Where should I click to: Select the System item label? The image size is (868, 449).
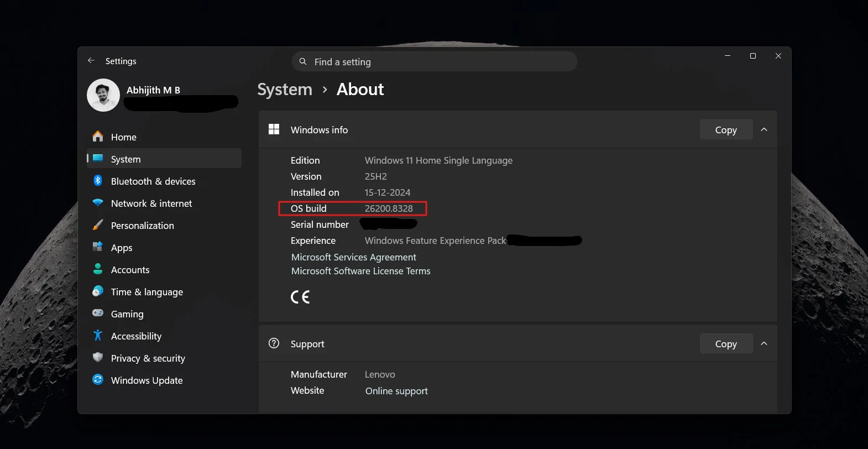pyautogui.click(x=126, y=159)
